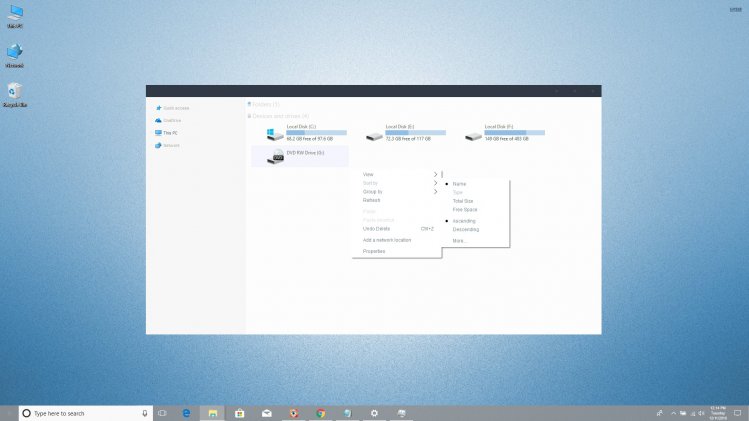Viewport: 749px width, 421px height.
Task: Click More... in the sort submenu
Action: 459,241
